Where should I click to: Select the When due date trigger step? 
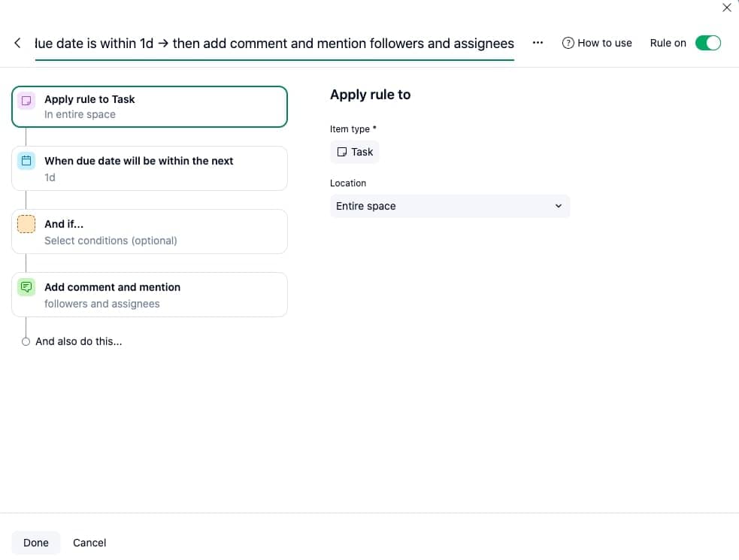[x=149, y=168]
